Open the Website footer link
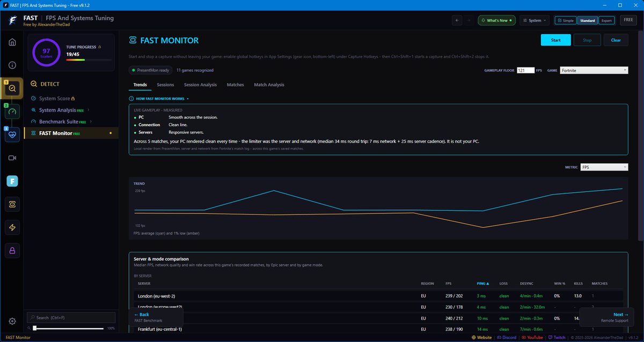Image resolution: width=644 pixels, height=342 pixels. click(481, 338)
